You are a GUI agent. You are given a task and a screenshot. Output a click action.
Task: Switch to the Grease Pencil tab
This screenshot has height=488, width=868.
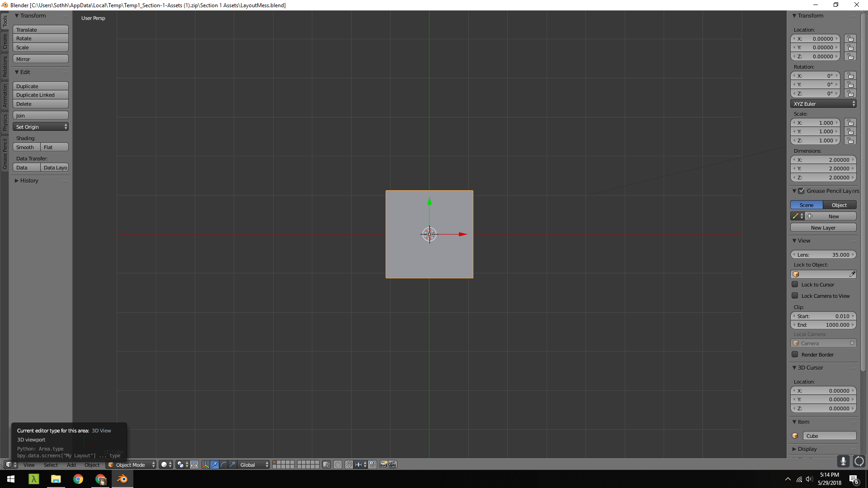click(x=5, y=154)
